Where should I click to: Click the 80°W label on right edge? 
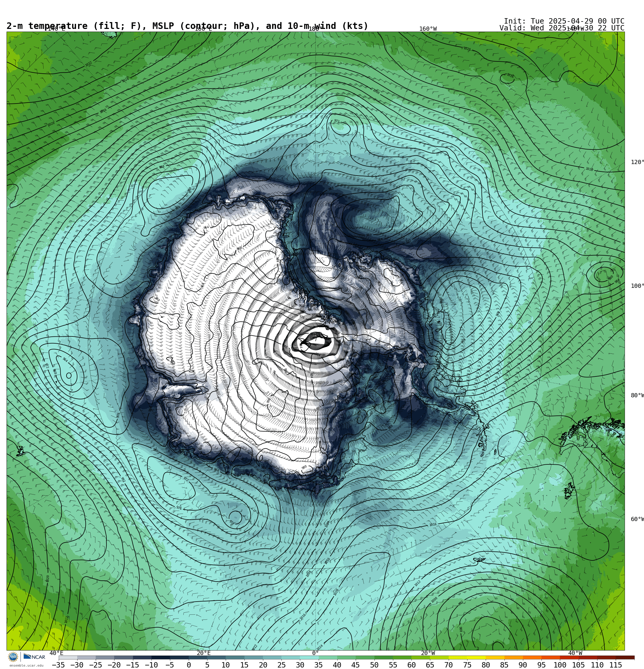coord(637,395)
